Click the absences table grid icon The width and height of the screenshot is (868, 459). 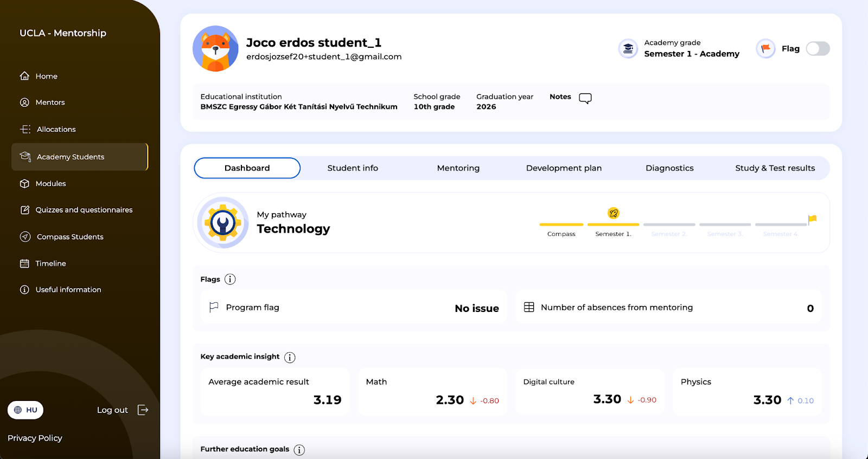[x=529, y=307]
